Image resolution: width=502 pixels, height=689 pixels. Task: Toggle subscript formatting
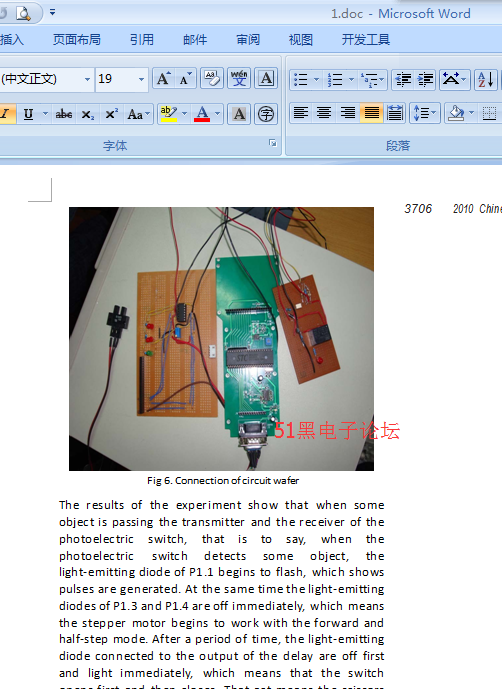[x=87, y=114]
